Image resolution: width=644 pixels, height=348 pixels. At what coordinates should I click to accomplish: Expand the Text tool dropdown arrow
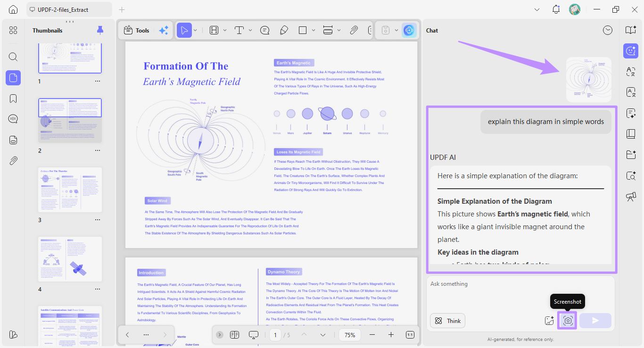click(250, 30)
